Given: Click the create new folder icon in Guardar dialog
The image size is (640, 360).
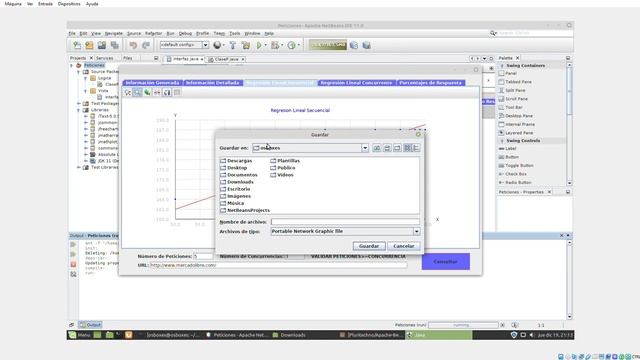Looking at the screenshot, I should [397, 148].
